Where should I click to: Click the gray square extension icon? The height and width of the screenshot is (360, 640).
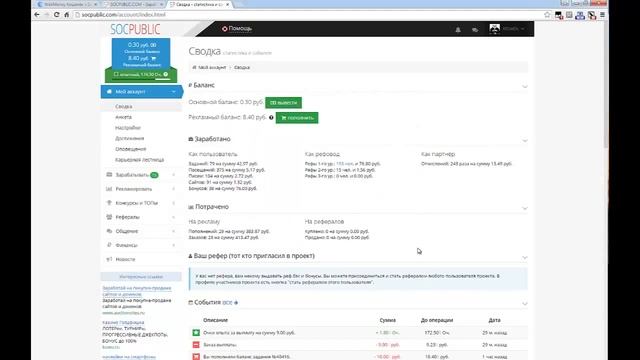pos(569,15)
